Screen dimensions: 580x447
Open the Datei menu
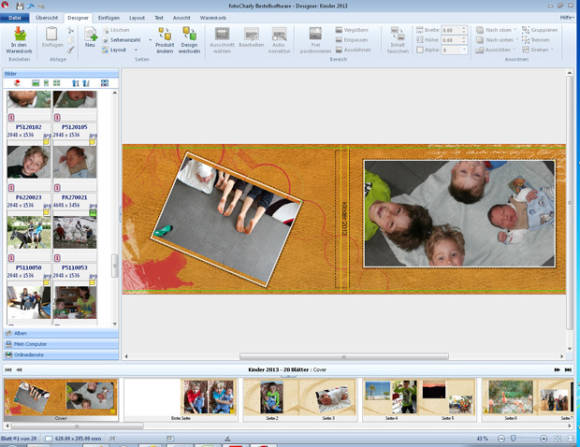(15, 18)
